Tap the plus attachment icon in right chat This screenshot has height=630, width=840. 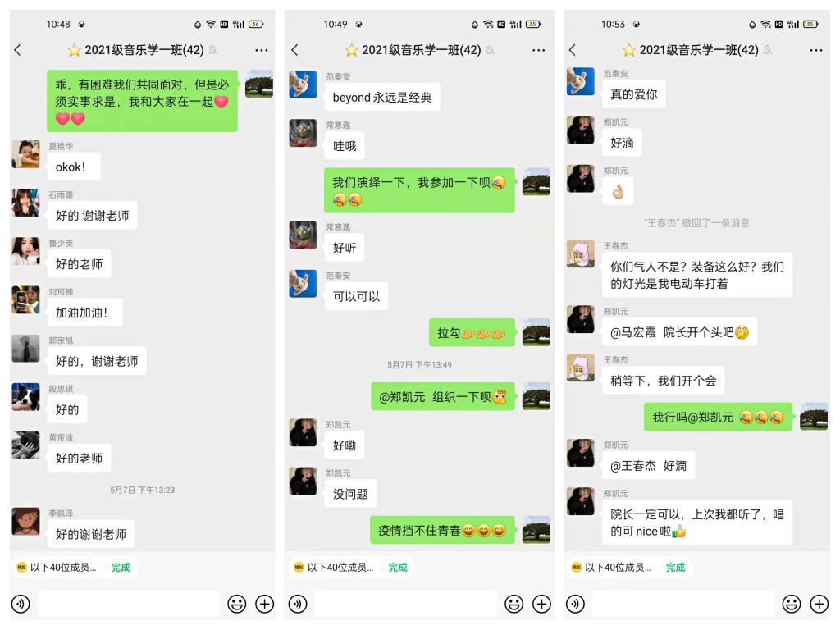(819, 604)
